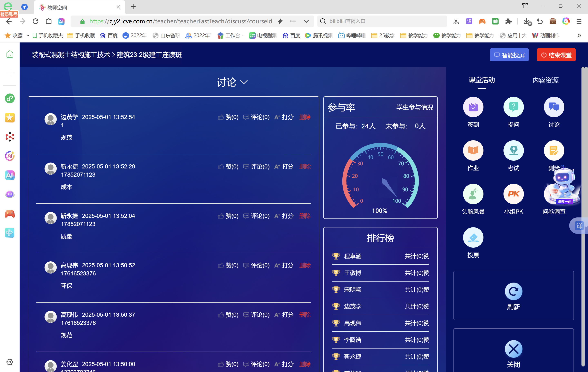Open the 收藏 bookmarks dropdown arrow

(28, 36)
